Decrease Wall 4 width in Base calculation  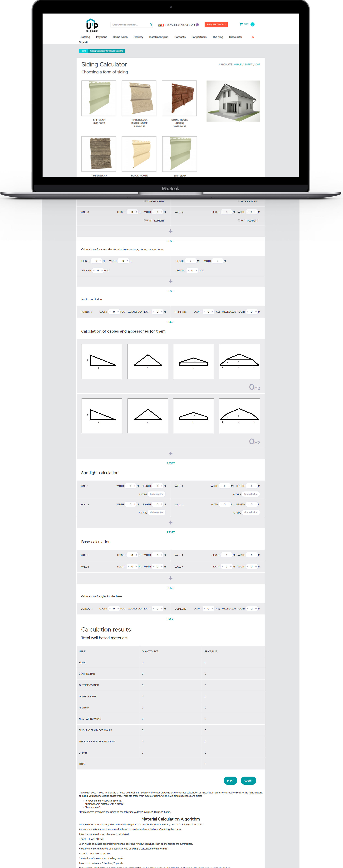tap(248, 566)
